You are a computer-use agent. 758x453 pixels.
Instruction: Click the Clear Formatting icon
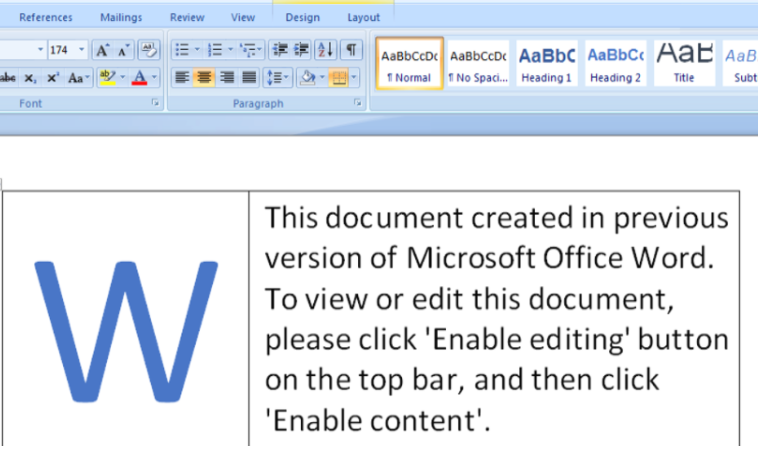click(148, 50)
